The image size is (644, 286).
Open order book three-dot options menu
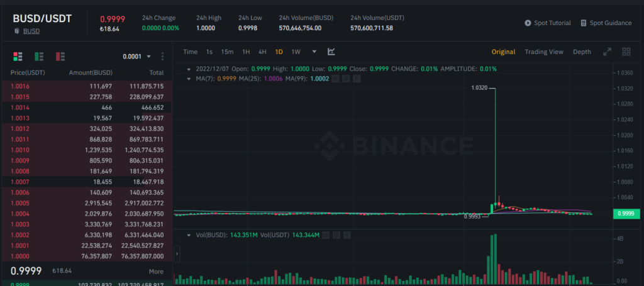(x=163, y=56)
